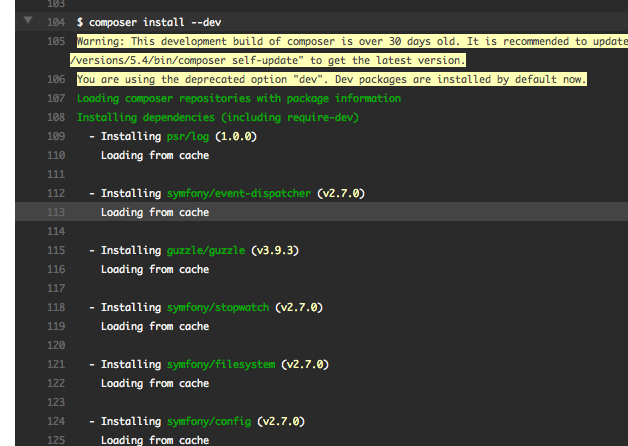The width and height of the screenshot is (628, 446).
Task: Click the 'symfony/event-dispatcher' package name
Action: [239, 193]
